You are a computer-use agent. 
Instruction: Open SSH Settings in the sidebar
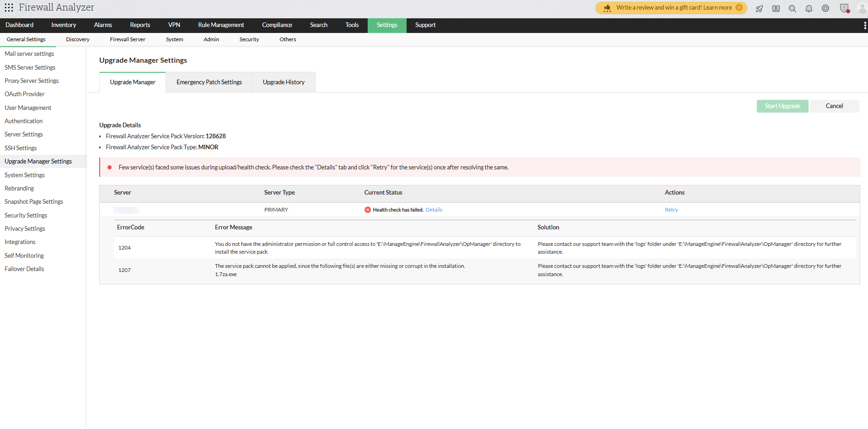pos(21,148)
